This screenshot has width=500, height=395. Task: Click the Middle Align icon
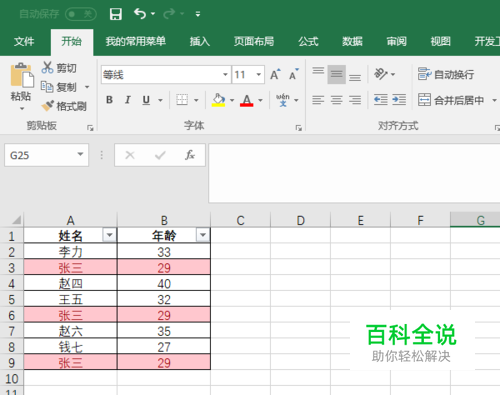(336, 74)
